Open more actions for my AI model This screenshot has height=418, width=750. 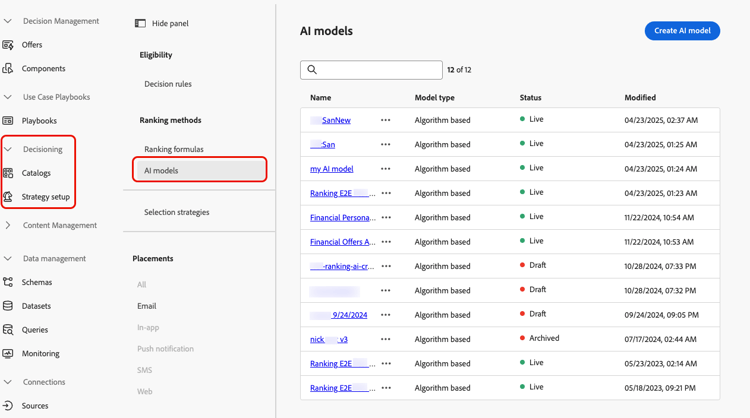pyautogui.click(x=386, y=169)
